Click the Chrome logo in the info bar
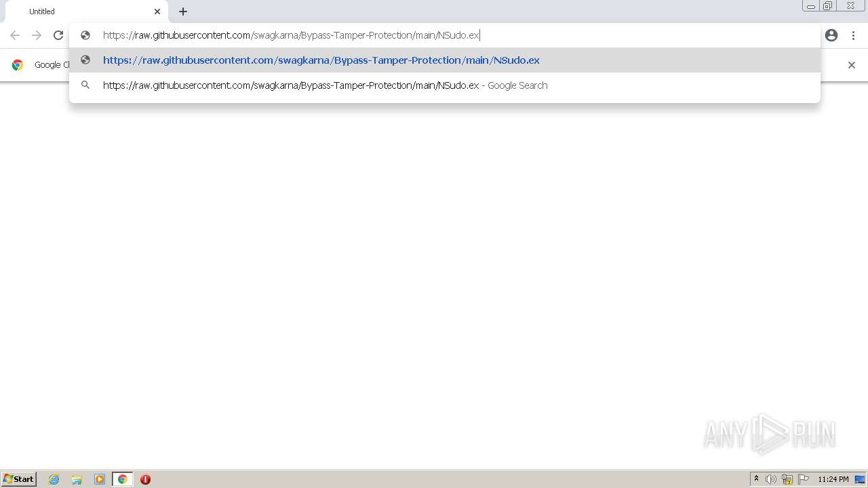 coord(18,65)
